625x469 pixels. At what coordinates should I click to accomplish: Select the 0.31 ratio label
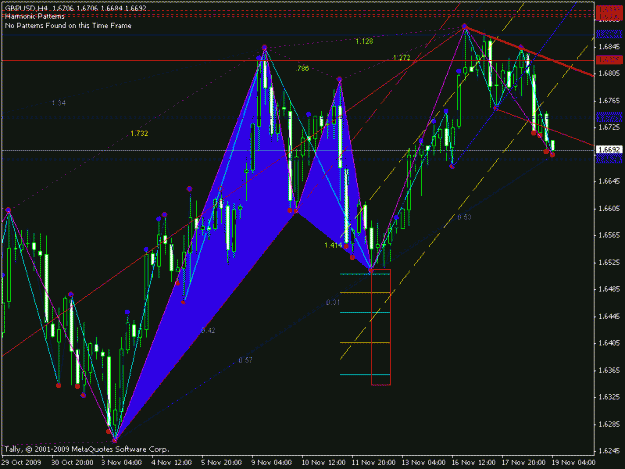[333, 302]
